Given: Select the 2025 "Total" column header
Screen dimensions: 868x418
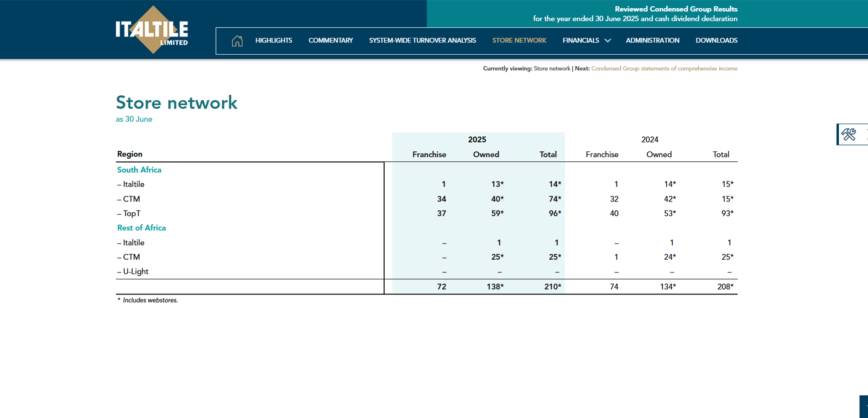Looking at the screenshot, I should pyautogui.click(x=548, y=155).
